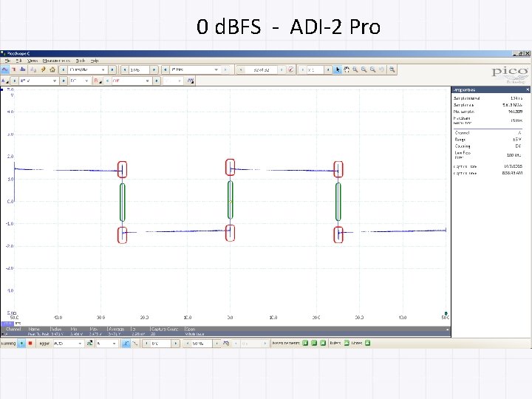This screenshot has height=399, width=532.
Task: Click zoom to full view icon
Action: pyautogui.click(x=392, y=69)
